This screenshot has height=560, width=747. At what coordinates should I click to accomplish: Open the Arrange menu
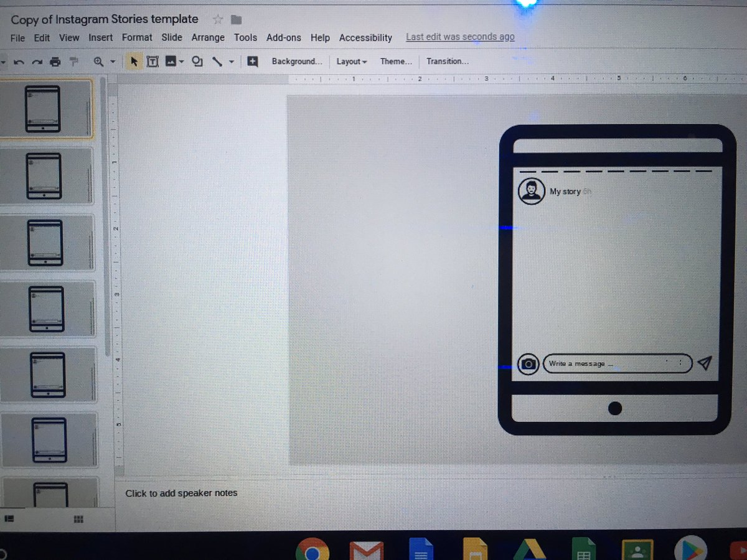(208, 38)
